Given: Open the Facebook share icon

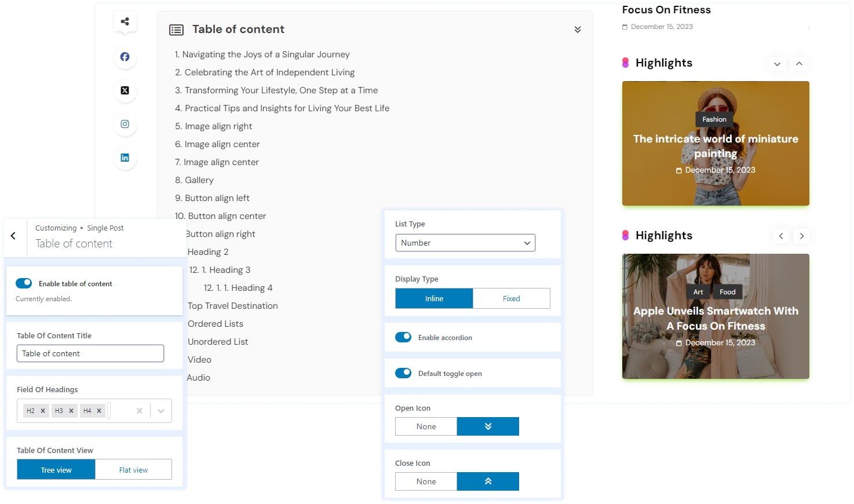Looking at the screenshot, I should (125, 57).
